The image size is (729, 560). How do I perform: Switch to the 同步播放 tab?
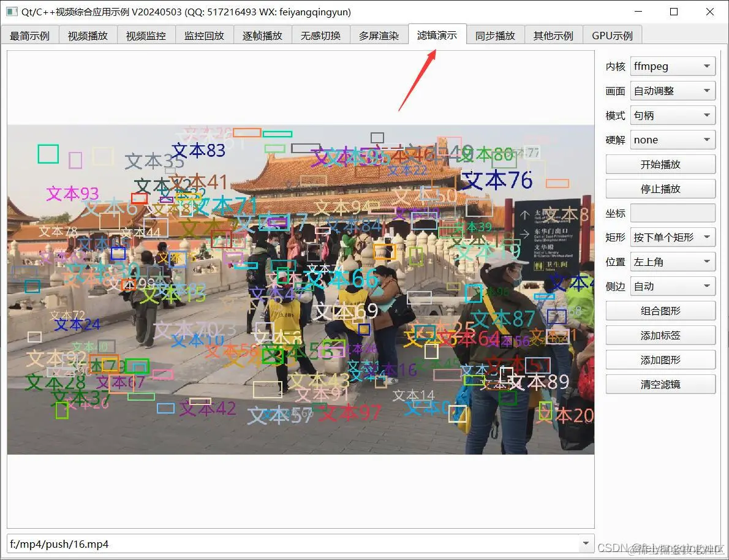pyautogui.click(x=495, y=35)
